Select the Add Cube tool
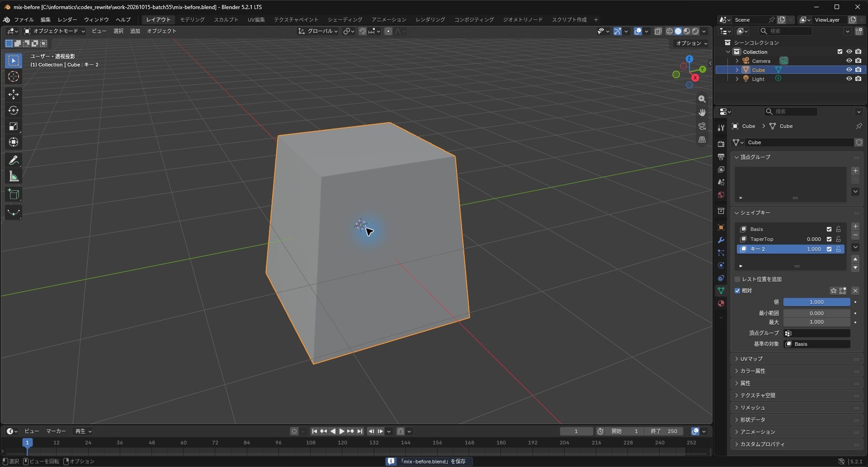The image size is (868, 467). click(x=14, y=194)
